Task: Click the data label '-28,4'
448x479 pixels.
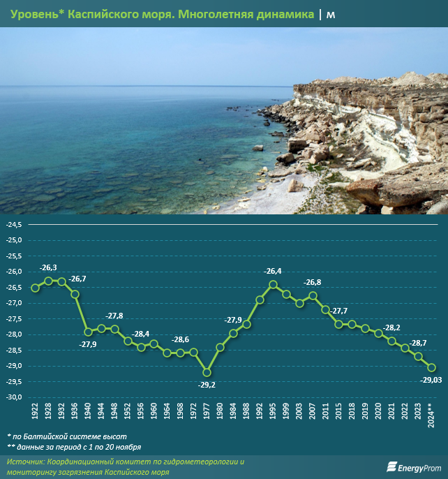Action: click(140, 334)
